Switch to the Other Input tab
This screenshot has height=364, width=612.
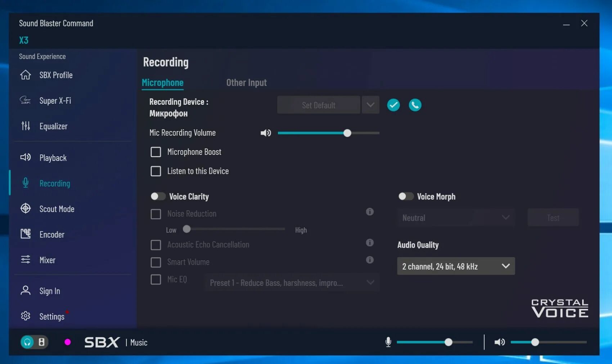pos(247,83)
